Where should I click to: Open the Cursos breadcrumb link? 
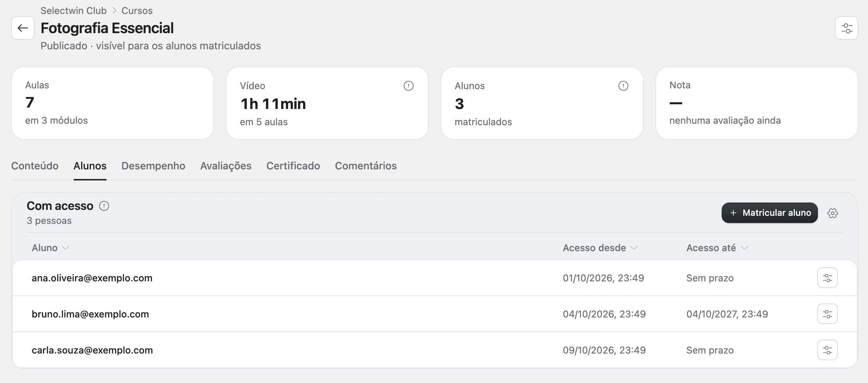pyautogui.click(x=137, y=11)
